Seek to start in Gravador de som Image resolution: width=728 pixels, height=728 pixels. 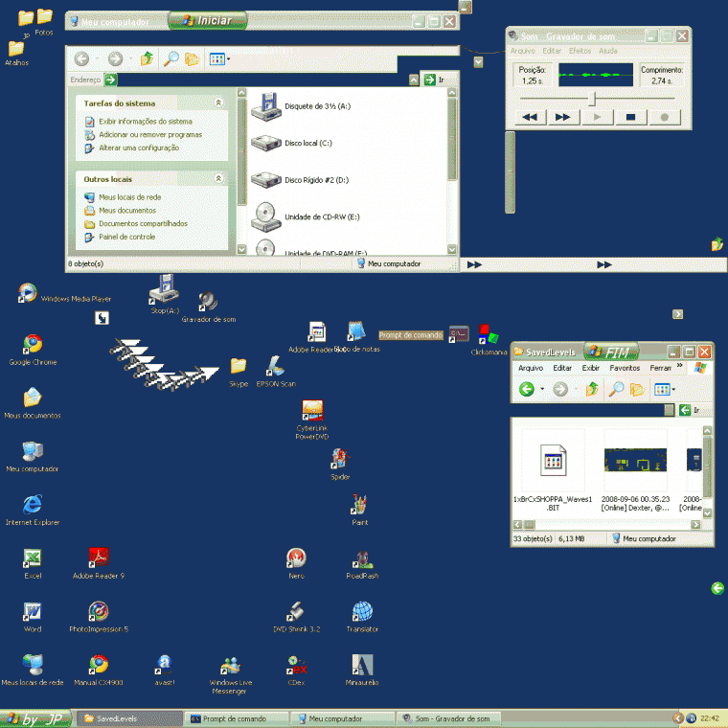[x=530, y=117]
